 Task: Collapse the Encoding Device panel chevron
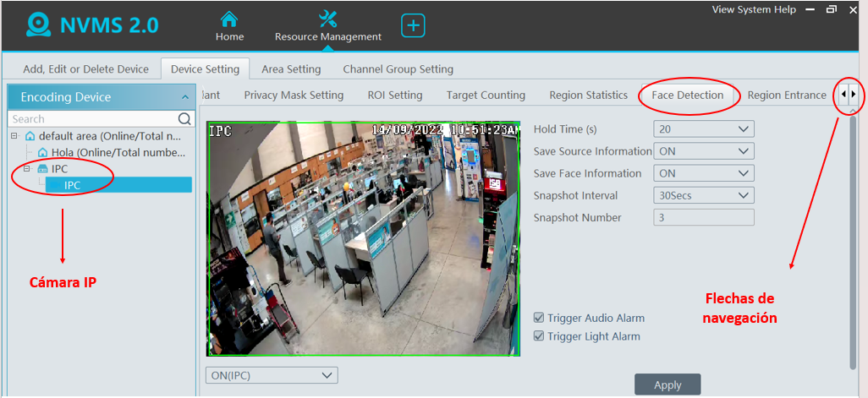coord(185,98)
